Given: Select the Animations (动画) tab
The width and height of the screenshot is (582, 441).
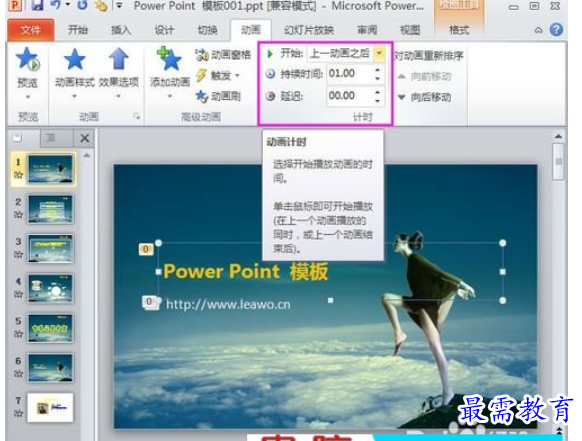Looking at the screenshot, I should (251, 30).
